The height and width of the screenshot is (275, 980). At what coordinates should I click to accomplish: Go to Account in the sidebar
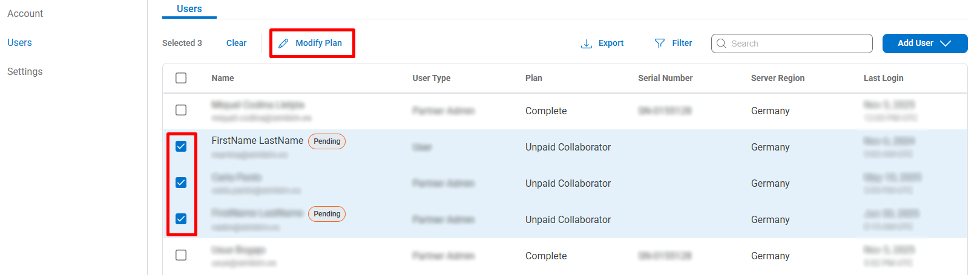tap(25, 13)
